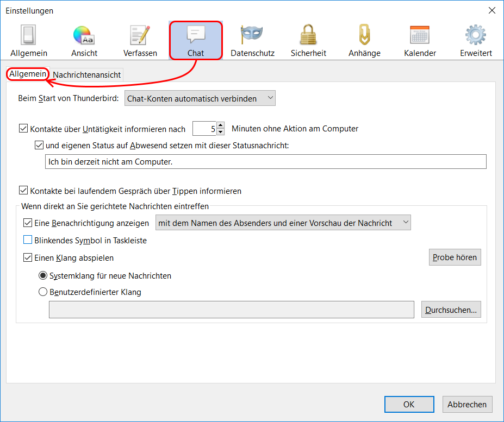Click the Probe hören button
Image resolution: width=504 pixels, height=422 pixels.
455,257
